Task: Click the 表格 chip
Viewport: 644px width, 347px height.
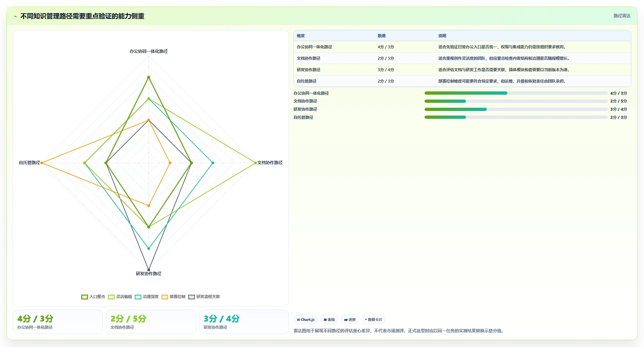Action: click(x=329, y=320)
